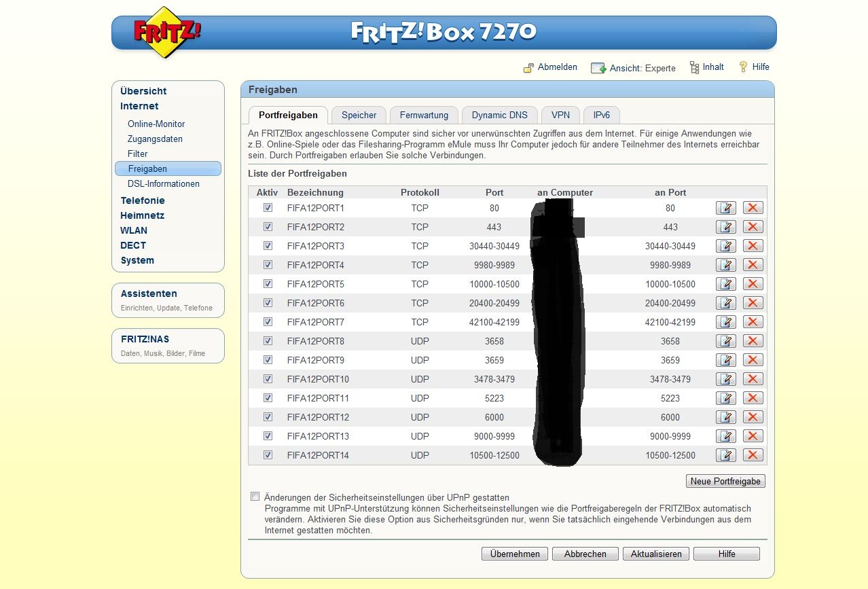This screenshot has width=868, height=589.
Task: Click the bottom Hilfe button
Action: [x=727, y=554]
